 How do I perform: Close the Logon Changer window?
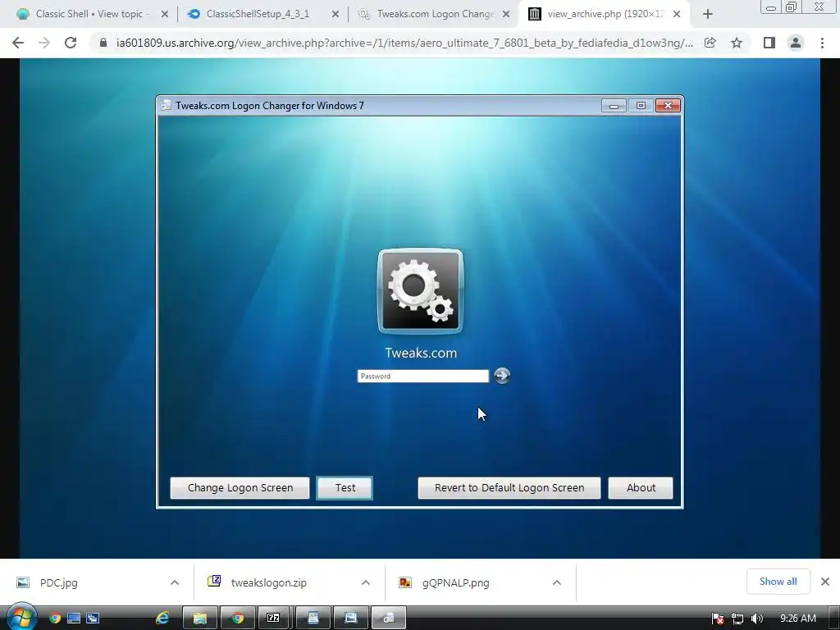(x=668, y=106)
